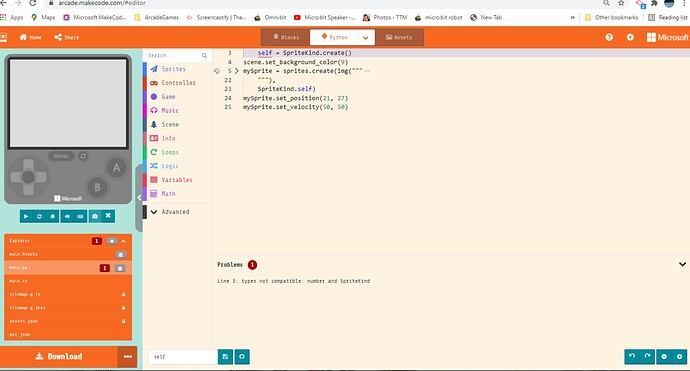Switch to the Blocks editor tab
This screenshot has width=690, height=371.
(286, 37)
